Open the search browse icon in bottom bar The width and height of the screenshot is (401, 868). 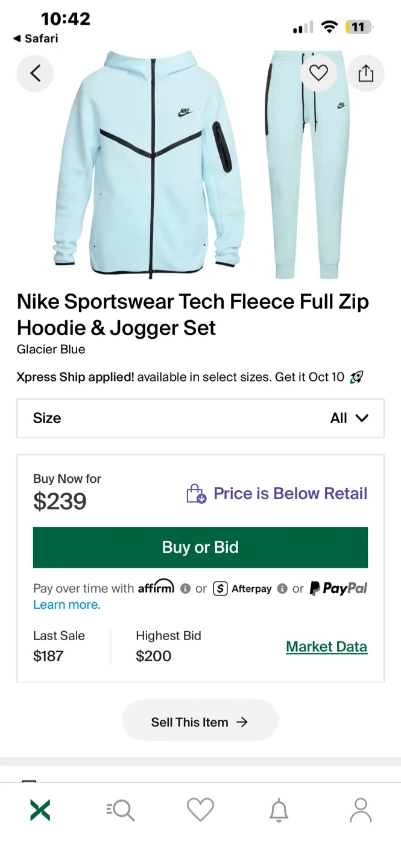pyautogui.click(x=120, y=810)
